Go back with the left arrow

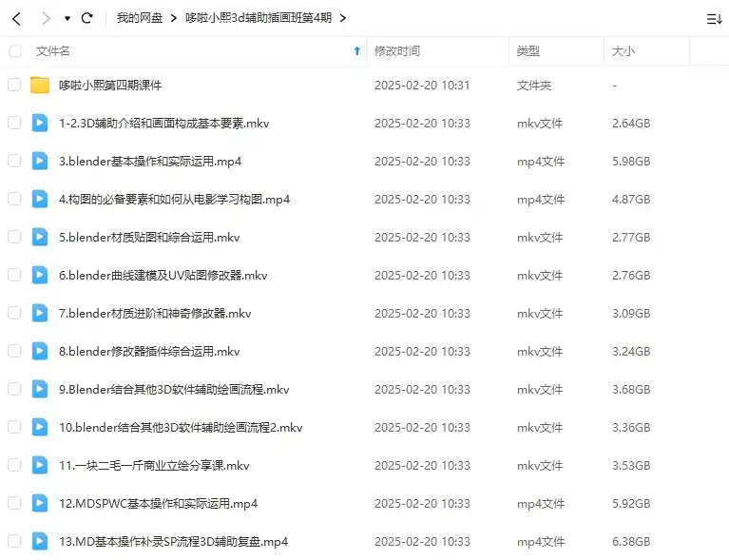coord(17,19)
